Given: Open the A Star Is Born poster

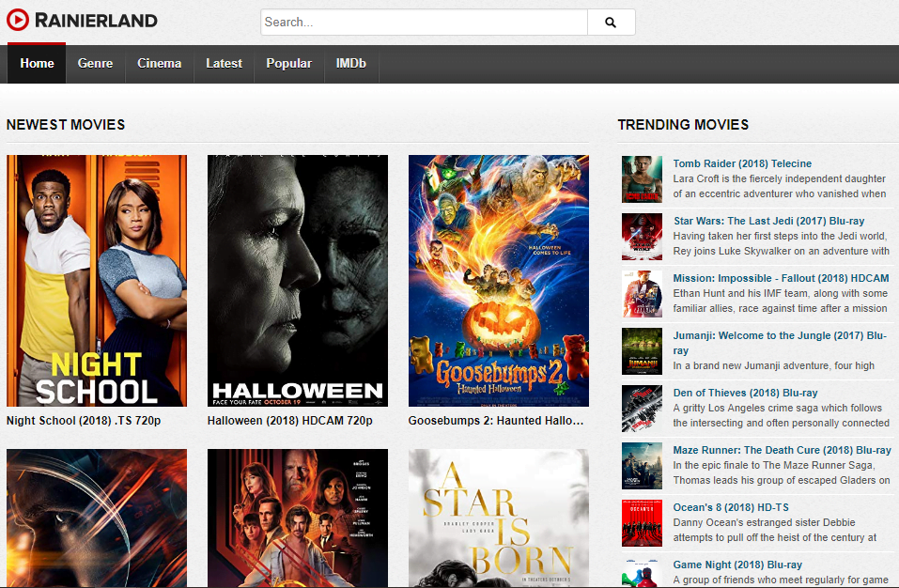Looking at the screenshot, I should 498,518.
